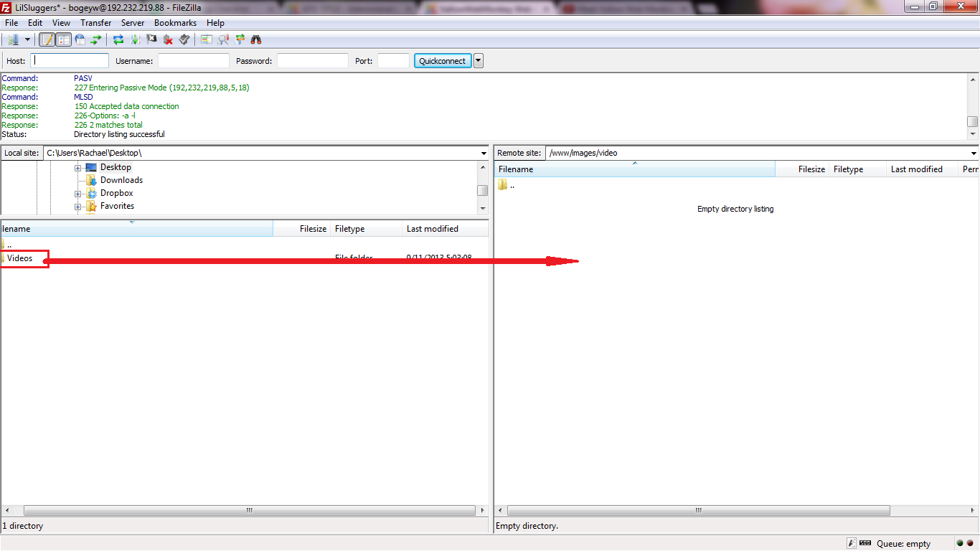
Task: Click the red activity LED indicator
Action: click(970, 544)
